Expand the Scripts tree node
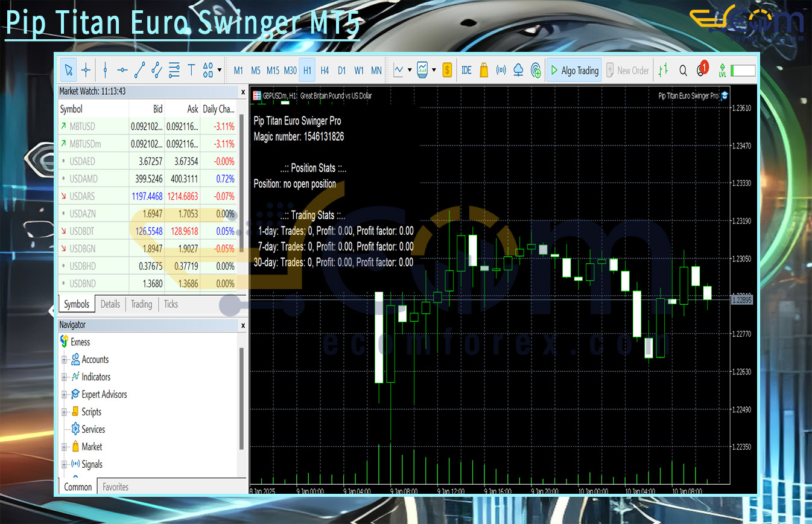This screenshot has width=812, height=524. (x=64, y=412)
